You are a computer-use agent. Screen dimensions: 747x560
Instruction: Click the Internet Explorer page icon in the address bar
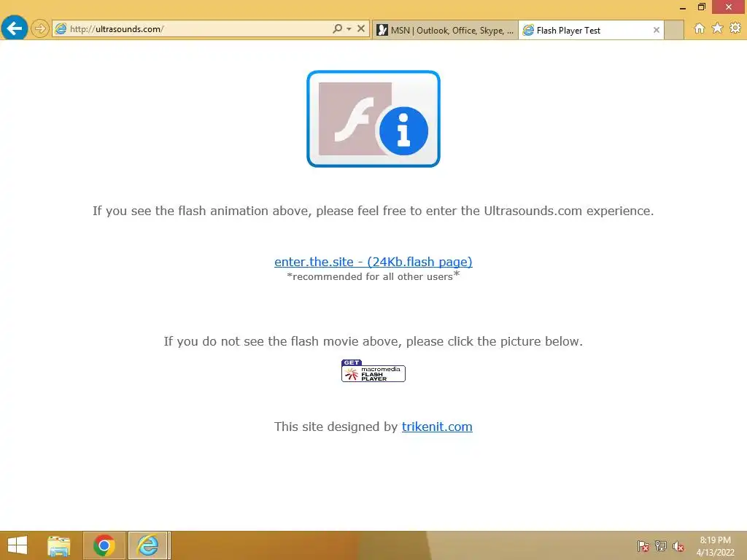point(61,29)
